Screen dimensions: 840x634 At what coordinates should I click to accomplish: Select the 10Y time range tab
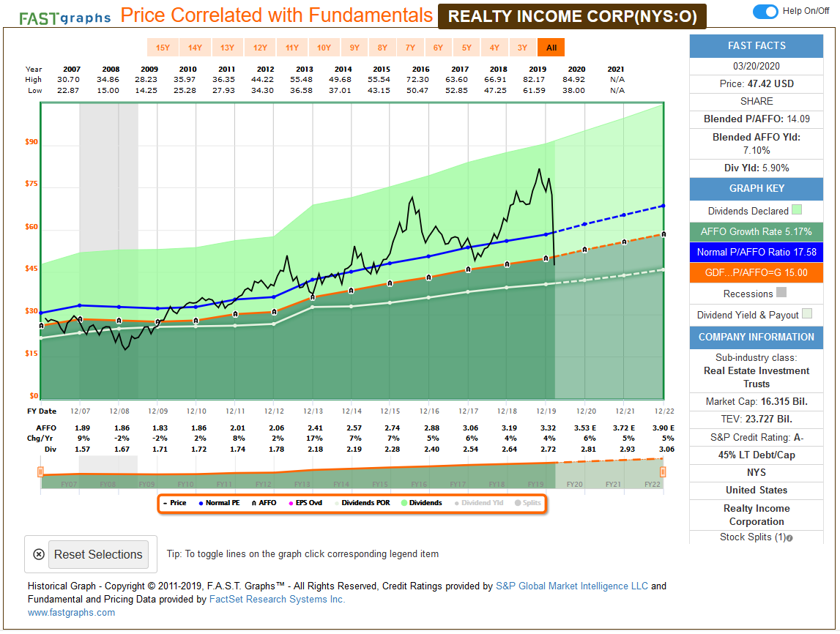tap(324, 48)
